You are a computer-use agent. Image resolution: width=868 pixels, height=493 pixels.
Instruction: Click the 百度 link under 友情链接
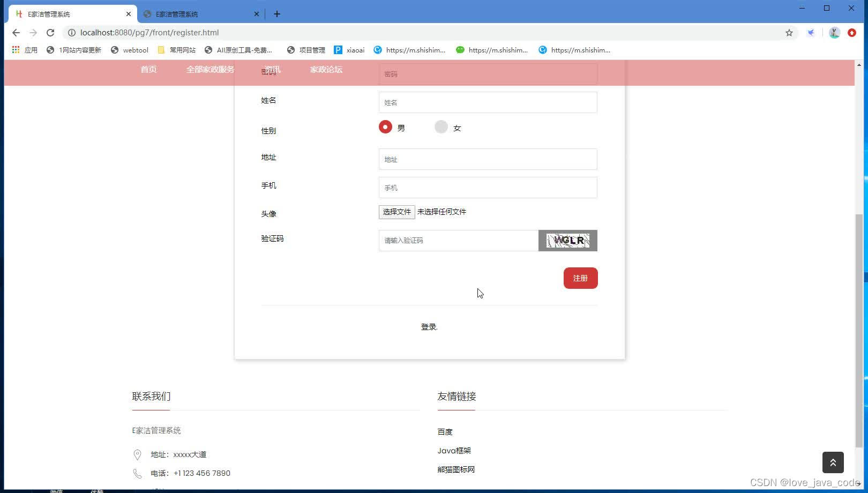tap(445, 431)
